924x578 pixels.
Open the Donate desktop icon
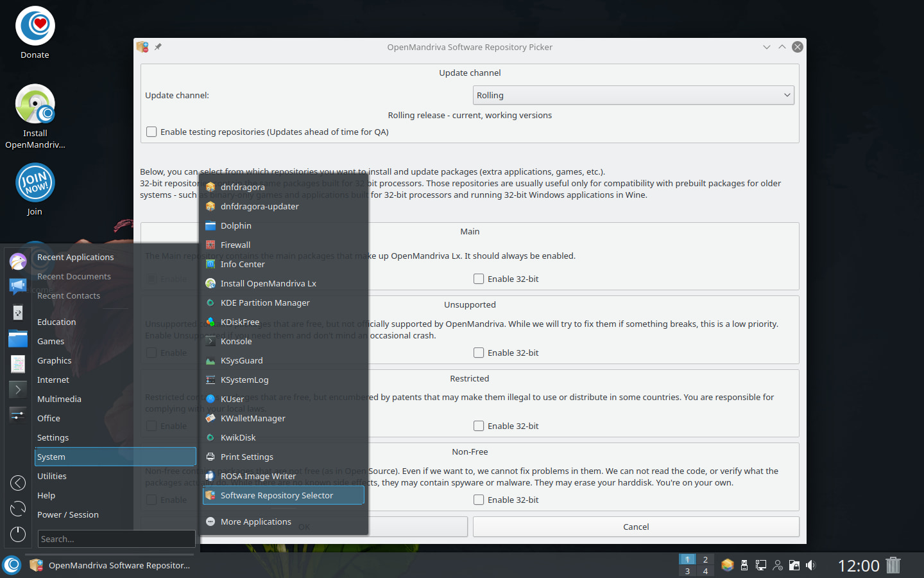click(x=35, y=33)
